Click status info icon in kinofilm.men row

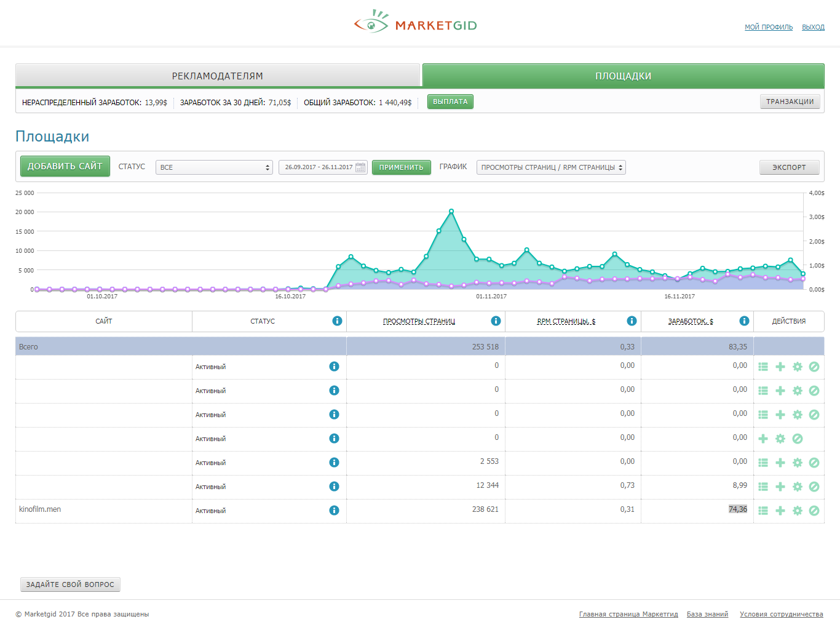[x=334, y=511]
